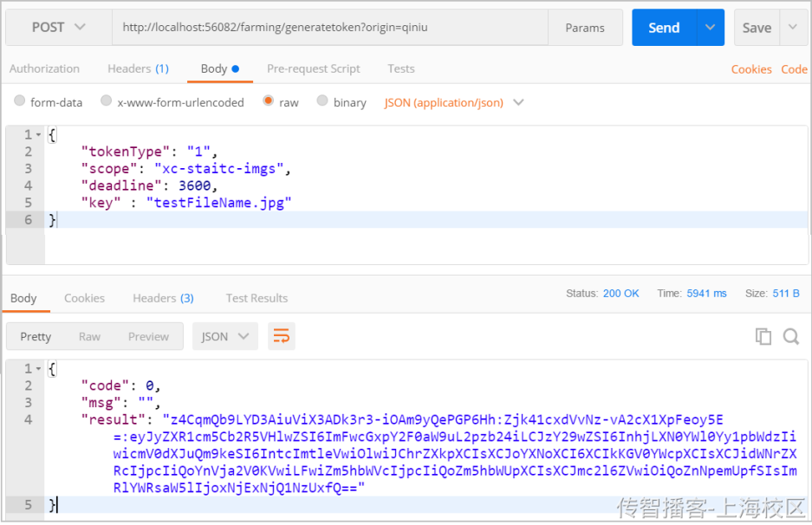812x525 pixels.
Task: Open the Code snippet link
Action: click(x=794, y=69)
